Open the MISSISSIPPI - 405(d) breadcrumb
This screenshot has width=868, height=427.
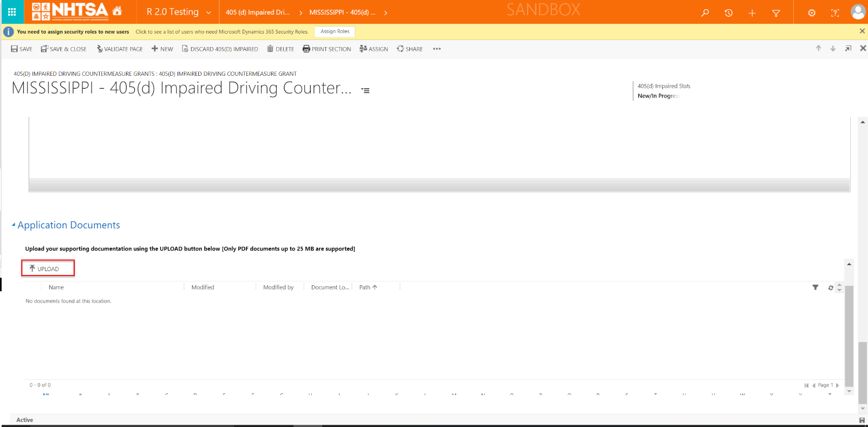[x=342, y=12]
